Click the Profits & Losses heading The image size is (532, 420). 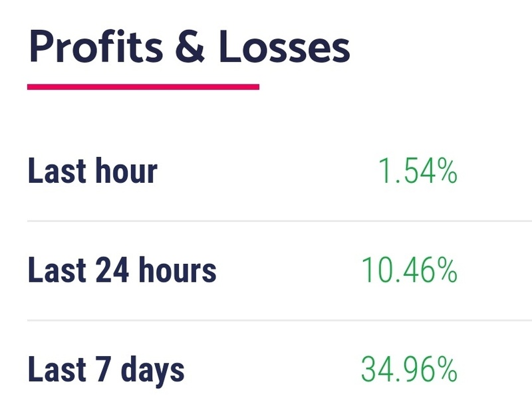(189, 49)
